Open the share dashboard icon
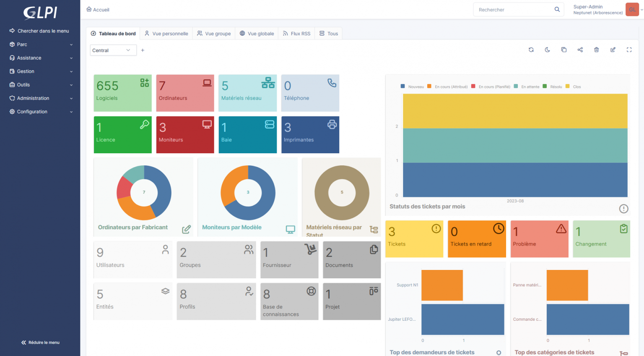 tap(580, 50)
